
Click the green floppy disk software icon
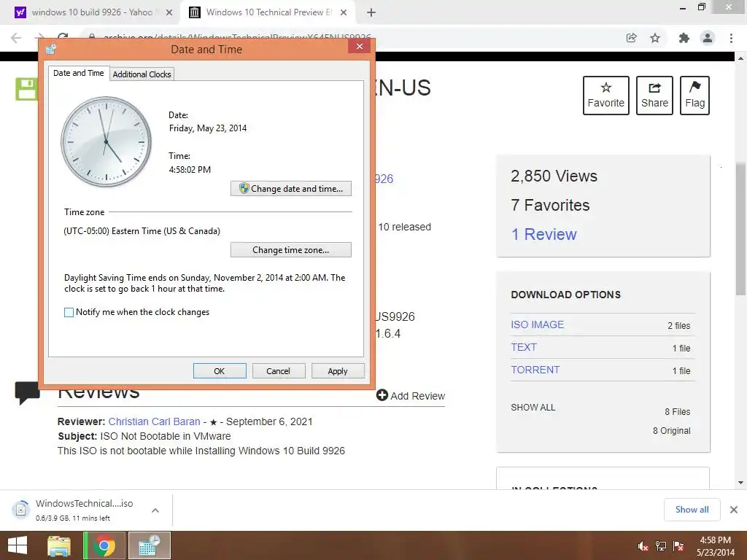click(x=26, y=89)
